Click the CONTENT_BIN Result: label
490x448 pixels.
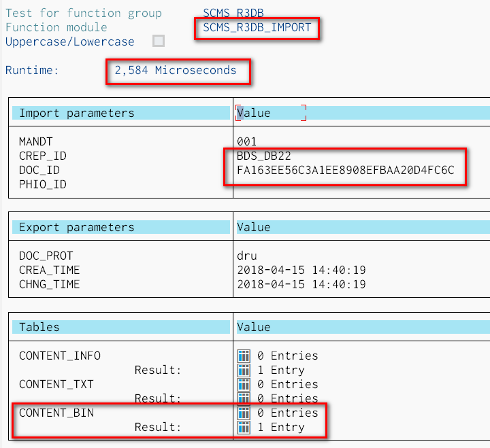click(x=158, y=427)
